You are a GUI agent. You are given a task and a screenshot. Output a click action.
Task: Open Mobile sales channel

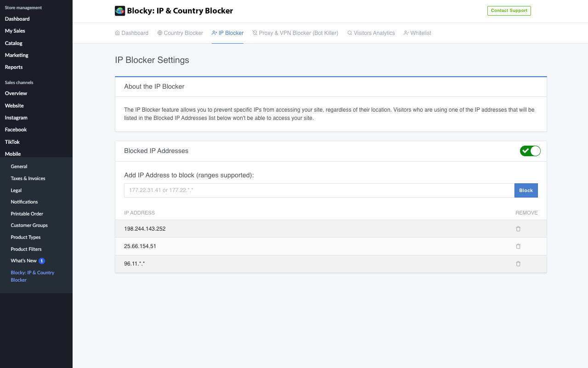13,154
